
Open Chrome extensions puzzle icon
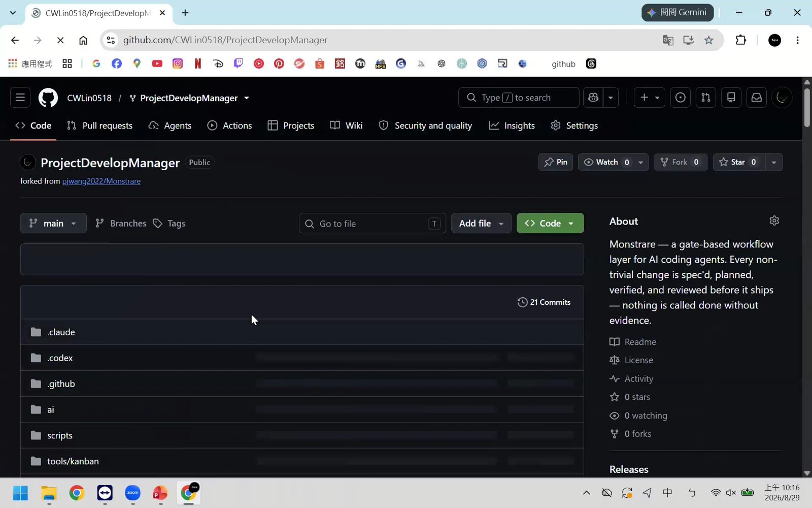click(x=741, y=40)
